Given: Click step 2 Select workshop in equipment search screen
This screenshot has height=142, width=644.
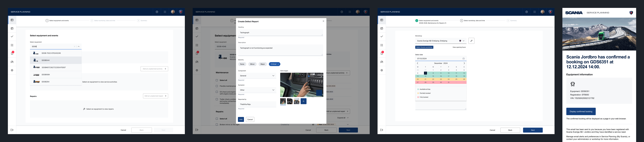Looking at the screenshot, I should tap(103, 21).
